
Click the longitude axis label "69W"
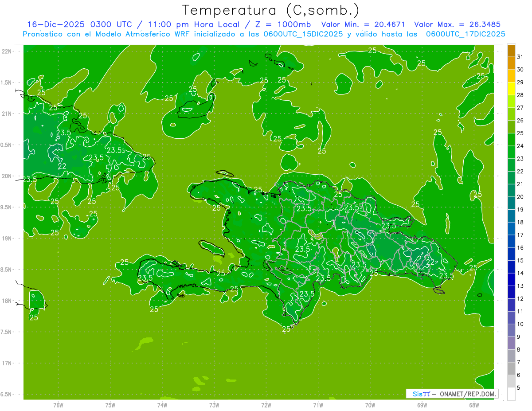click(x=422, y=405)
